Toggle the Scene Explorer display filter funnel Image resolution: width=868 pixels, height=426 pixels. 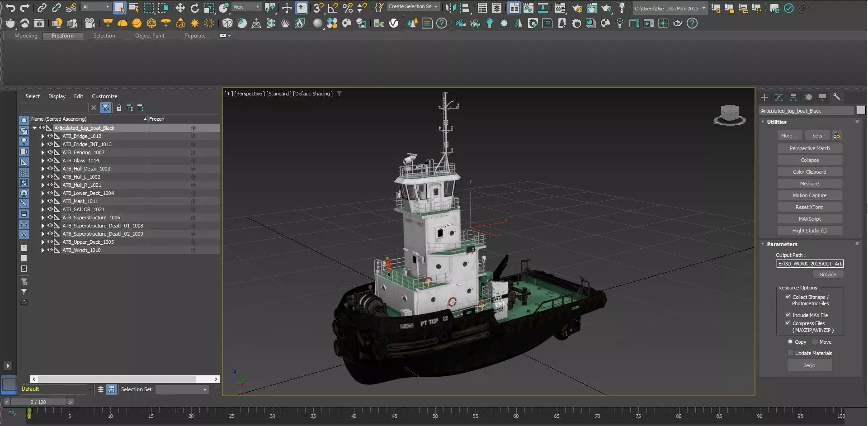105,108
